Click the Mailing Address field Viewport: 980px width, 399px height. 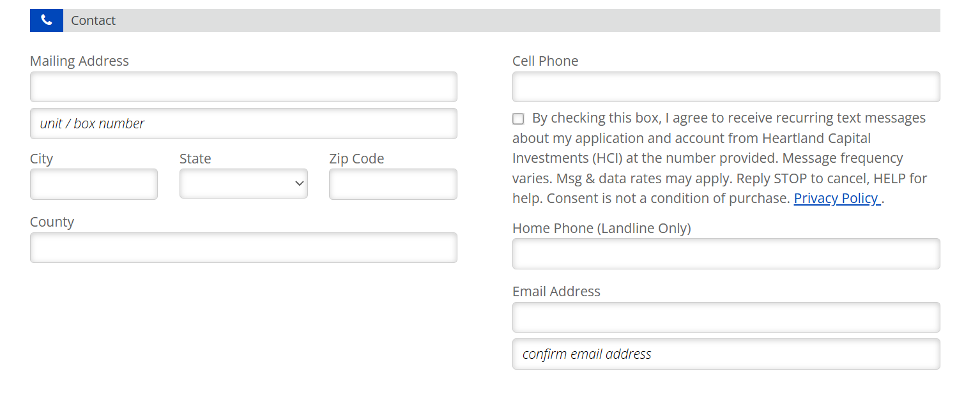(x=243, y=87)
